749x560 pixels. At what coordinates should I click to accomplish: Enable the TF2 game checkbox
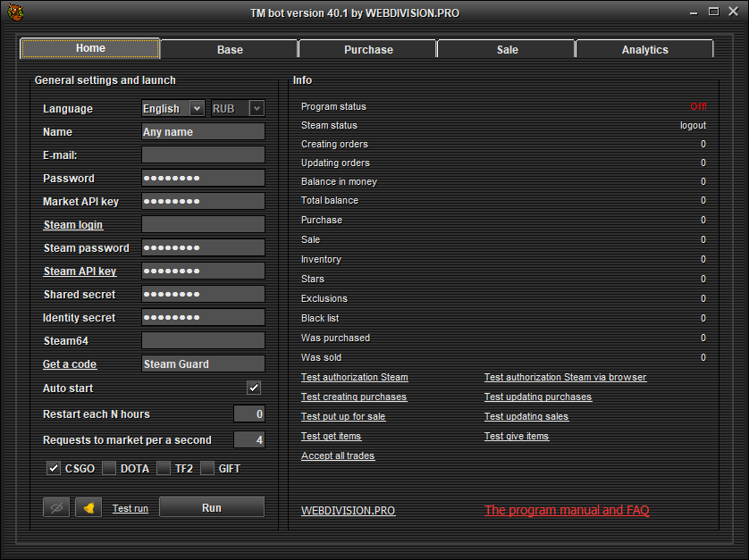[x=164, y=468]
